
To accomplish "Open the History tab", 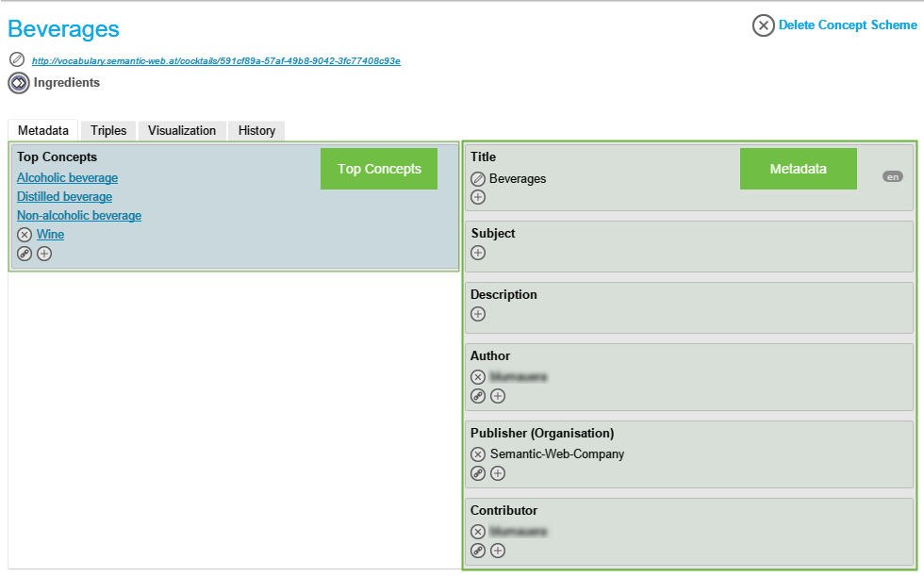I will [256, 131].
